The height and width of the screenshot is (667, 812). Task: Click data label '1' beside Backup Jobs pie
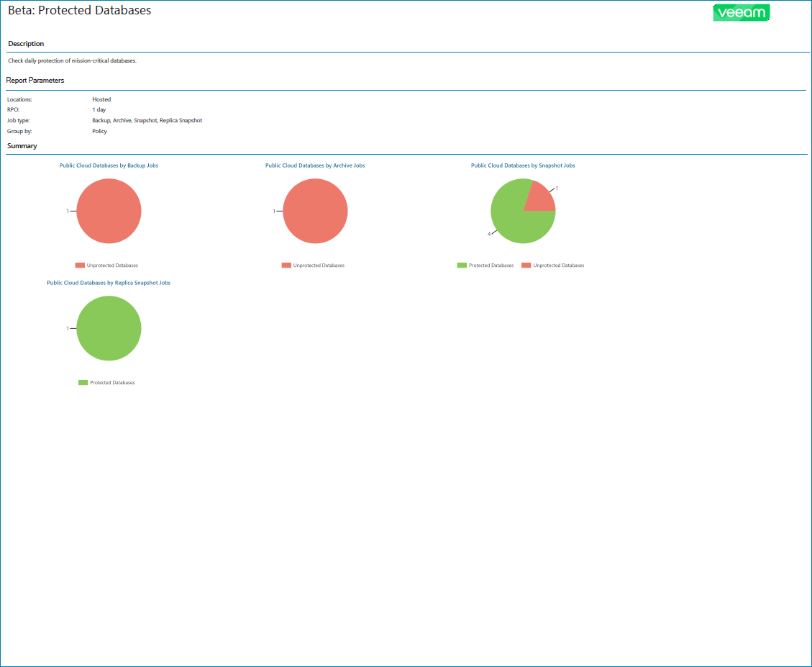tap(68, 212)
